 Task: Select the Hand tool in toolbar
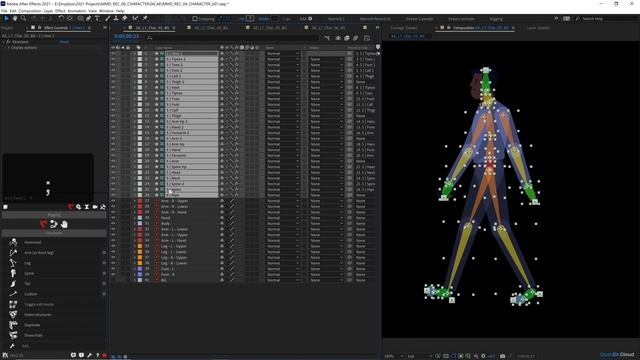pos(15,18)
